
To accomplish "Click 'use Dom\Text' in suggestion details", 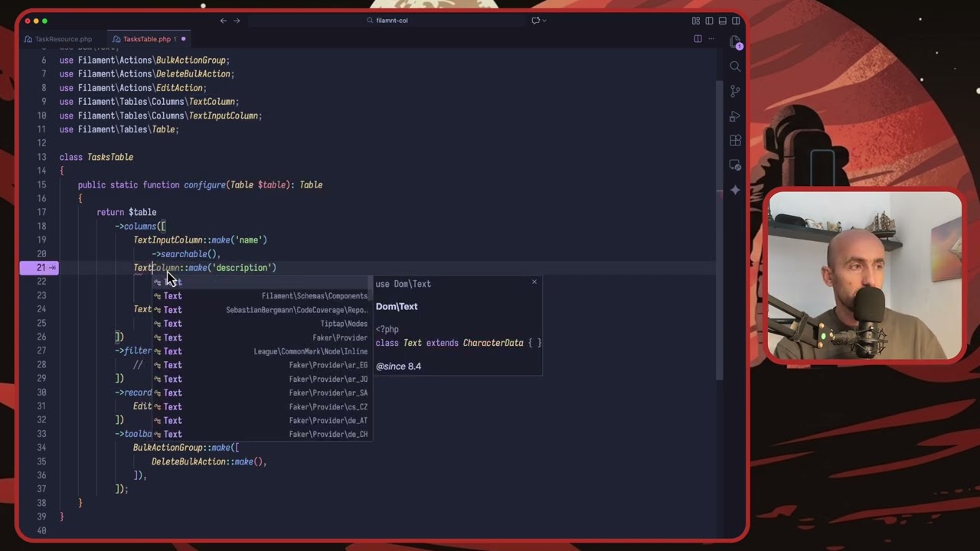I will 403,284.
